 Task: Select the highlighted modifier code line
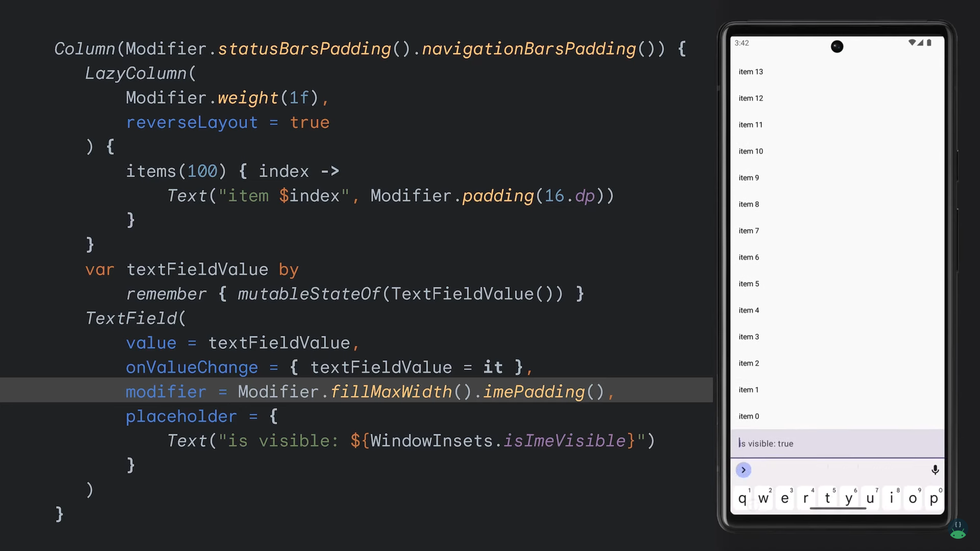[x=357, y=391]
